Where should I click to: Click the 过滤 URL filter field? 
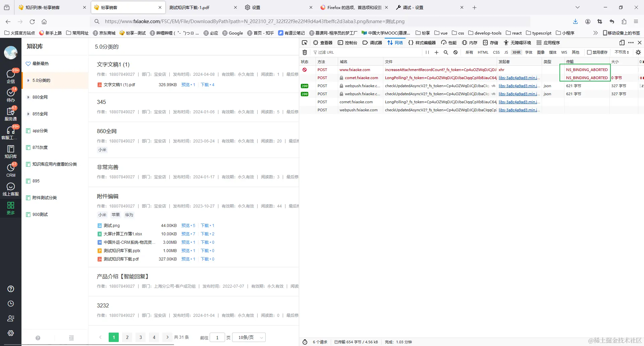click(x=367, y=52)
